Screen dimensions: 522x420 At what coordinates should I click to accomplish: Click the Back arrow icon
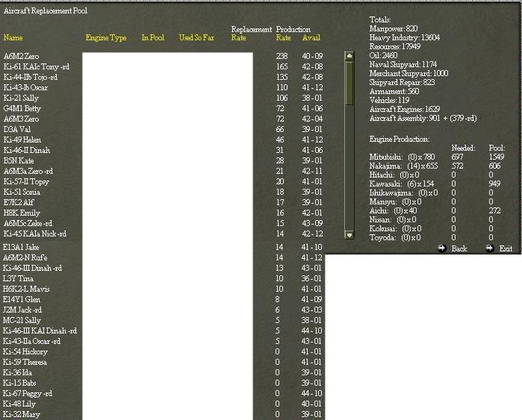click(x=442, y=248)
